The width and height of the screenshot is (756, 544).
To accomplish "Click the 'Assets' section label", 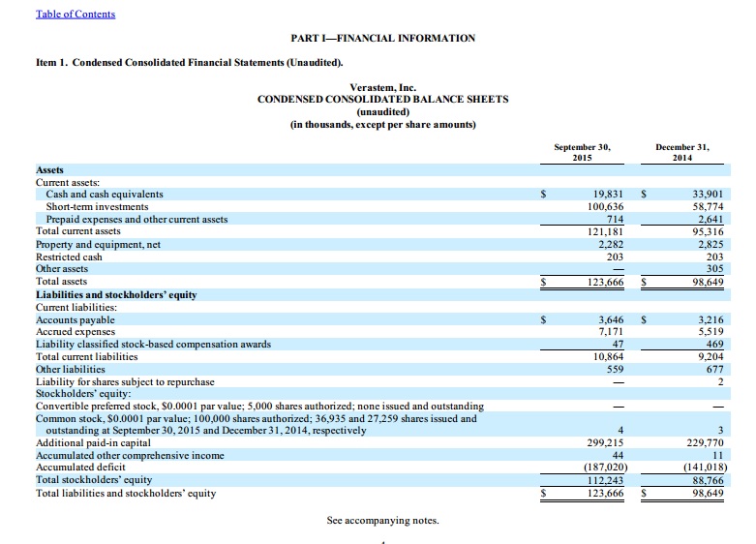I will click(x=49, y=169).
